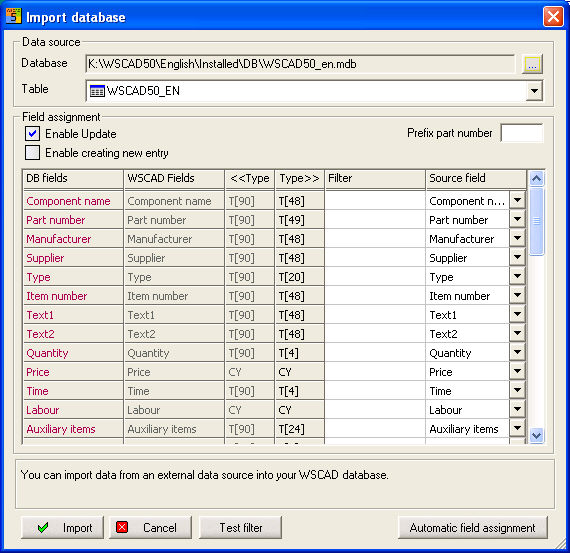Screen dimensions: 570x553
Task: Open the Table dropdown list
Action: pyautogui.click(x=534, y=91)
